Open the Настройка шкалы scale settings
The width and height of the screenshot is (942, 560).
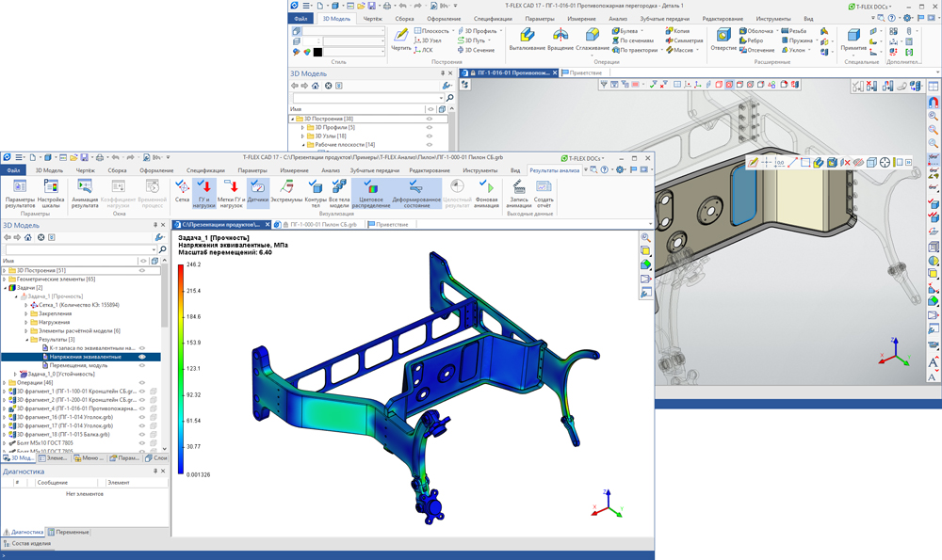(51, 191)
